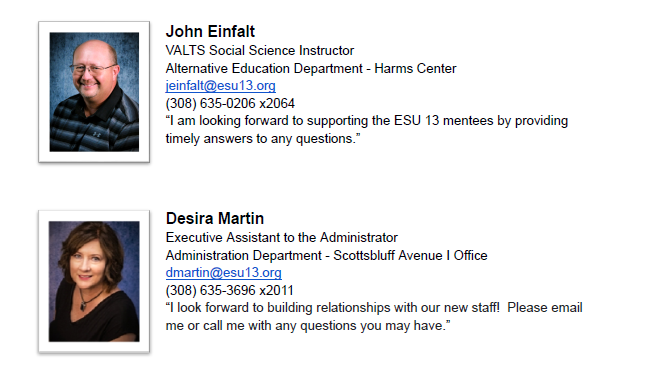Click the line ending questions you may have
The width and height of the screenshot is (669, 390).
[308, 326]
